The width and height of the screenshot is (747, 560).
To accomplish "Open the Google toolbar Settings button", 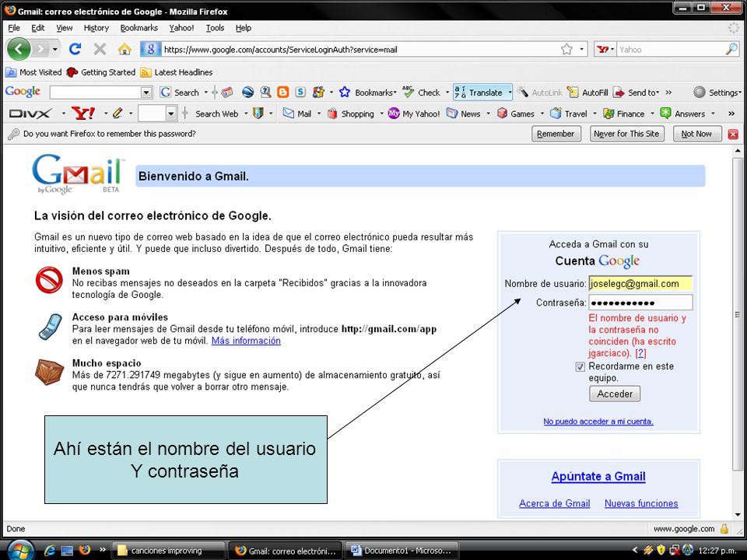I will [717, 93].
